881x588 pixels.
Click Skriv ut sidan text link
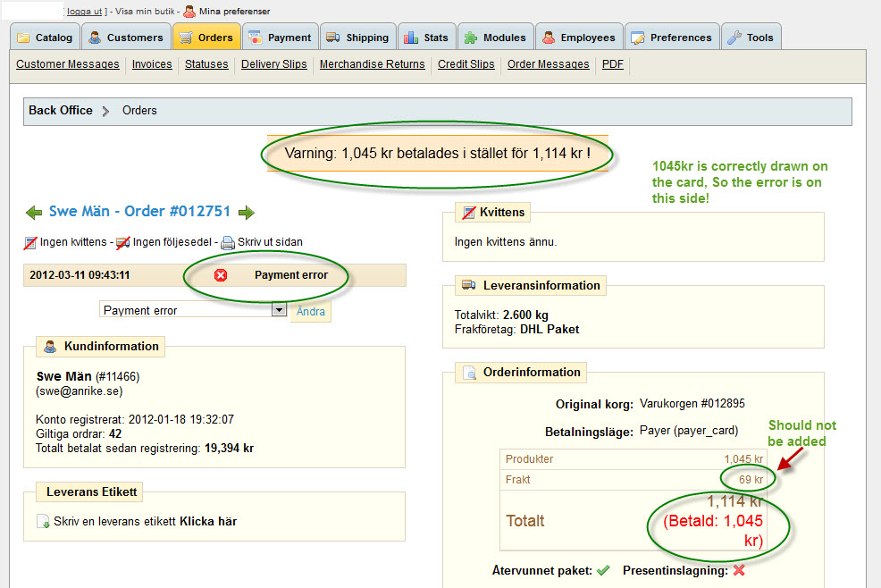270,242
